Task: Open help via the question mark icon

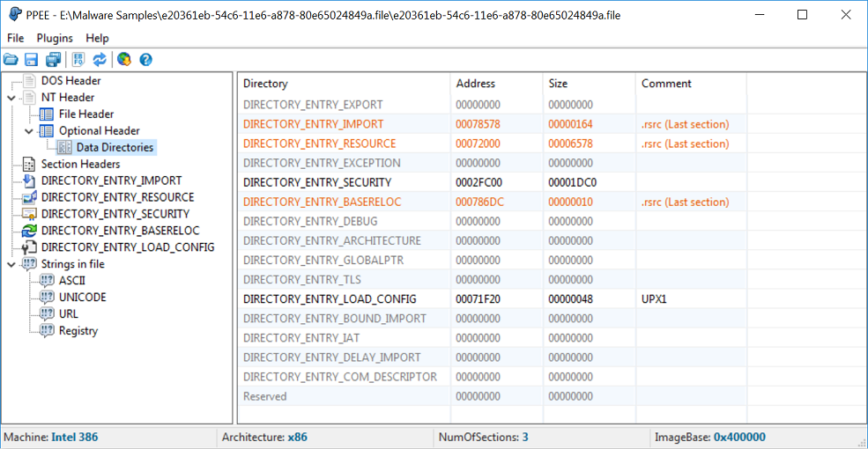Action: (x=145, y=59)
